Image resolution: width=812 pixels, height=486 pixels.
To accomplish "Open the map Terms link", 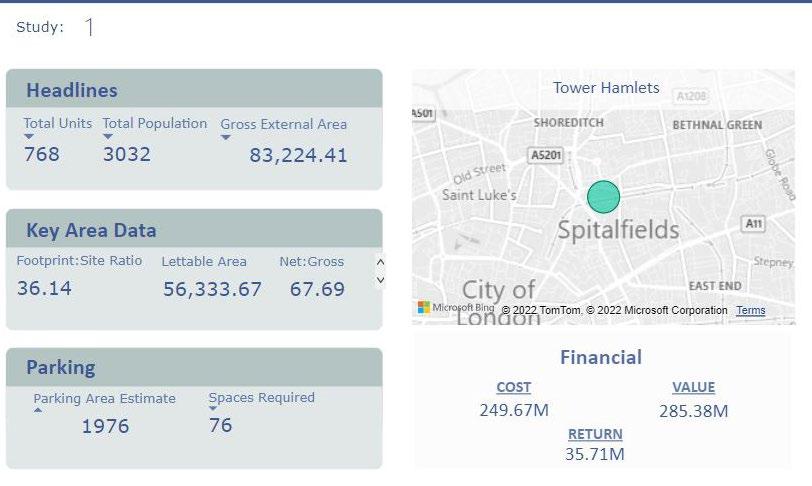I will coord(750,311).
